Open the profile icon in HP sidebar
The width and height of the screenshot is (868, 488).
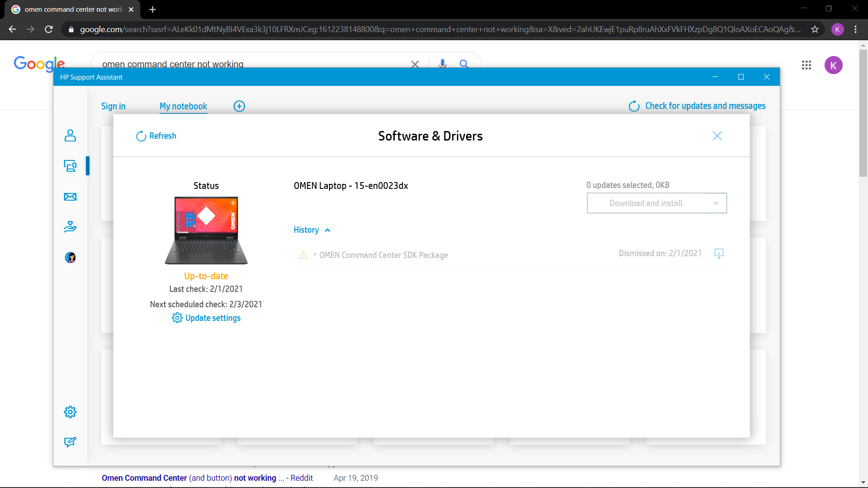(x=70, y=136)
